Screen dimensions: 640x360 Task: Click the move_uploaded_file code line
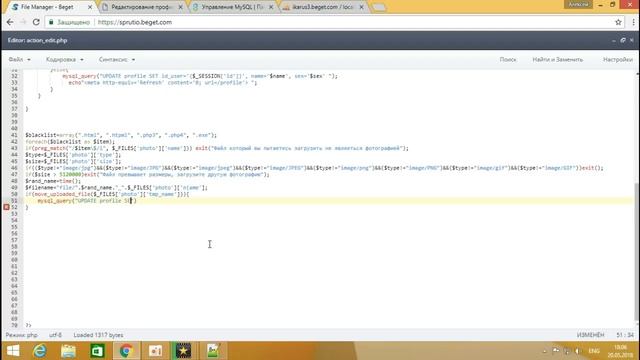(107, 194)
